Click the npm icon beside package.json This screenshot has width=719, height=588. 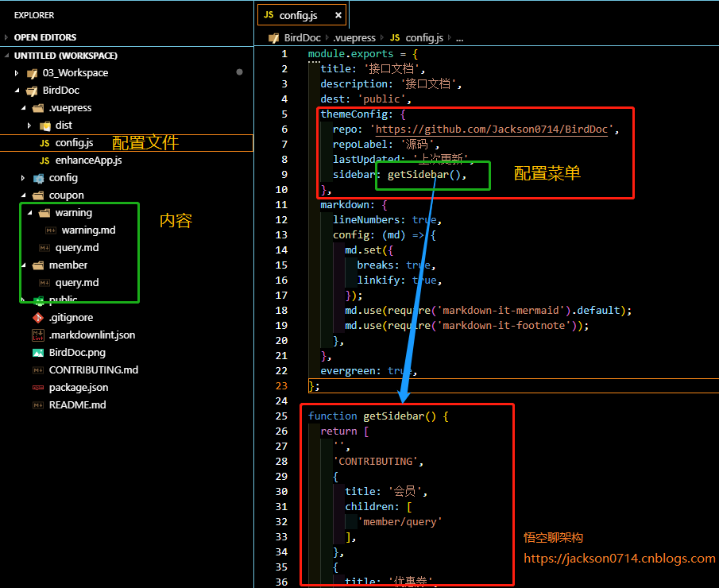click(38, 388)
